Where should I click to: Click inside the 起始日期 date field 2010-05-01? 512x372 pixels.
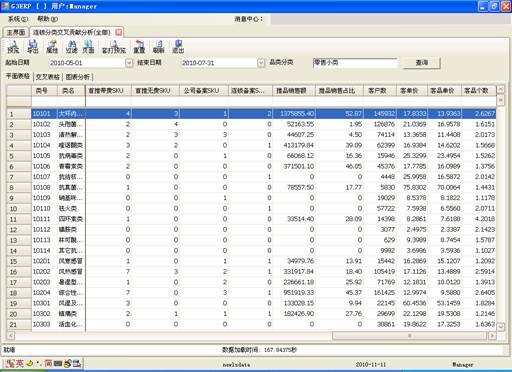87,63
